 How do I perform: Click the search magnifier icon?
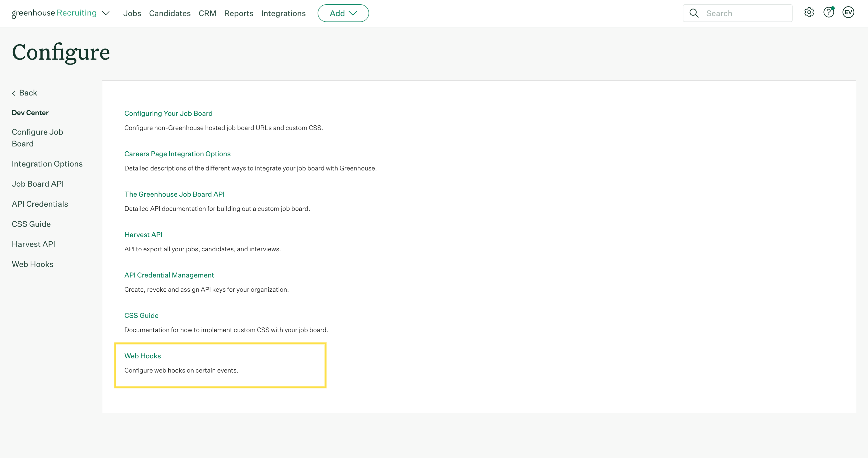[x=694, y=13]
